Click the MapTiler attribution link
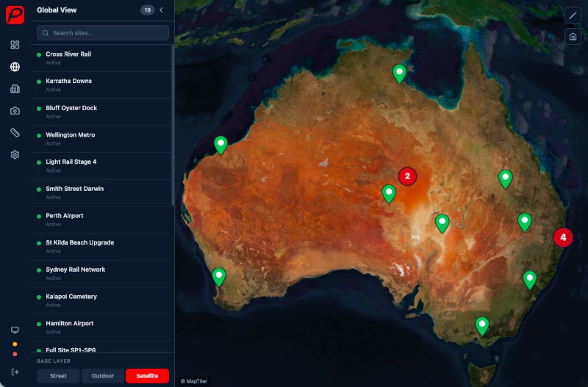 (x=194, y=381)
